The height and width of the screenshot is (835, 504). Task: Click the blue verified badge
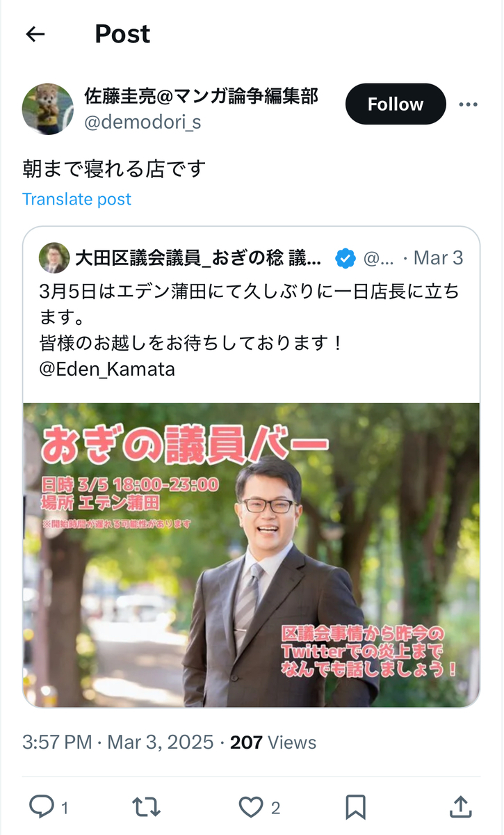click(346, 259)
